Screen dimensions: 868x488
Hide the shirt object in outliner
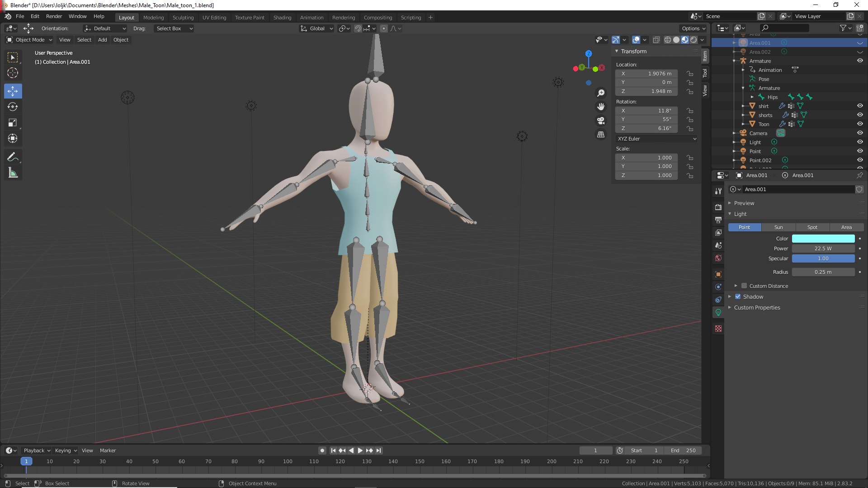click(x=860, y=106)
